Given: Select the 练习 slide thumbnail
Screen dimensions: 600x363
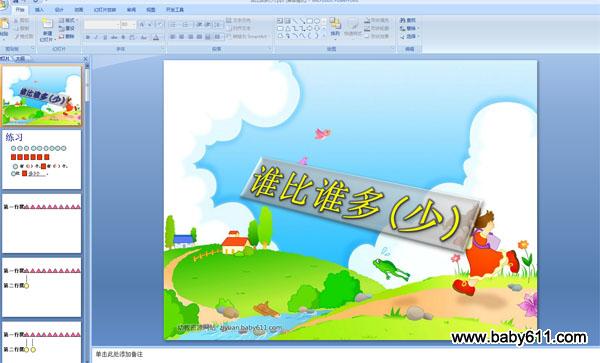Looking at the screenshot, I should point(42,159).
